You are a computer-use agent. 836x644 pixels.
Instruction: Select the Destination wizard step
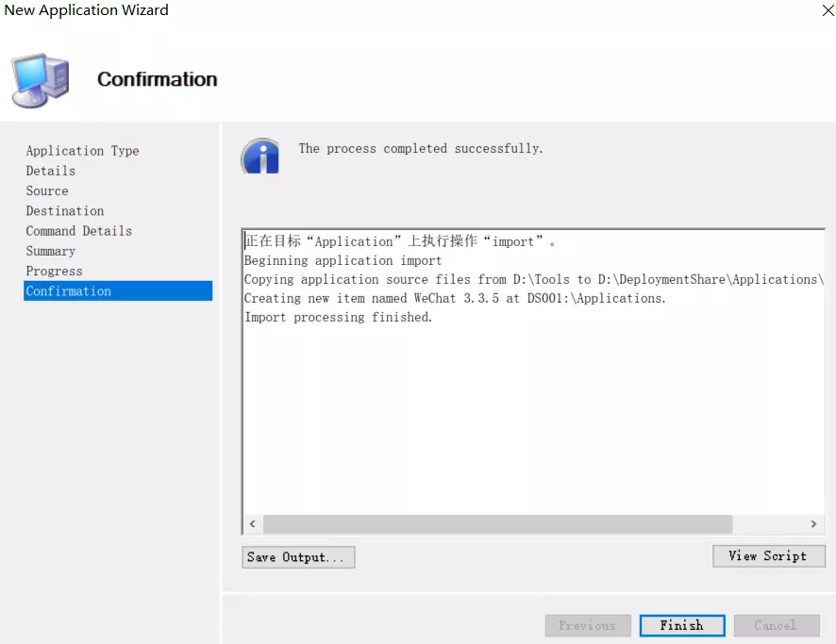[65, 211]
